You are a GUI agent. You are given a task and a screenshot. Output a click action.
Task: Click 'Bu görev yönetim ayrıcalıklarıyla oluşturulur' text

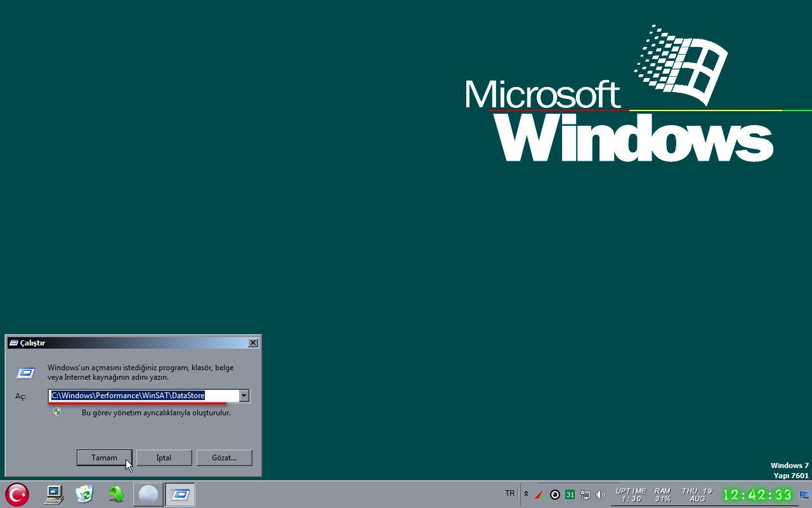pos(156,413)
